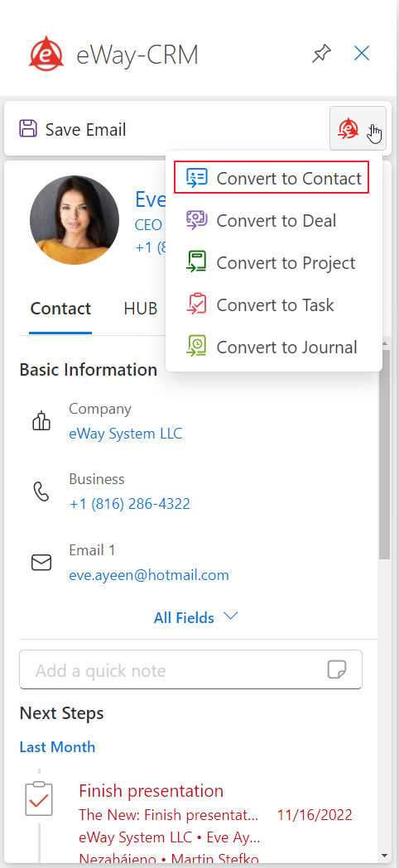This screenshot has height=868, width=399.
Task: Open the Finish presentation task
Action: (x=151, y=790)
